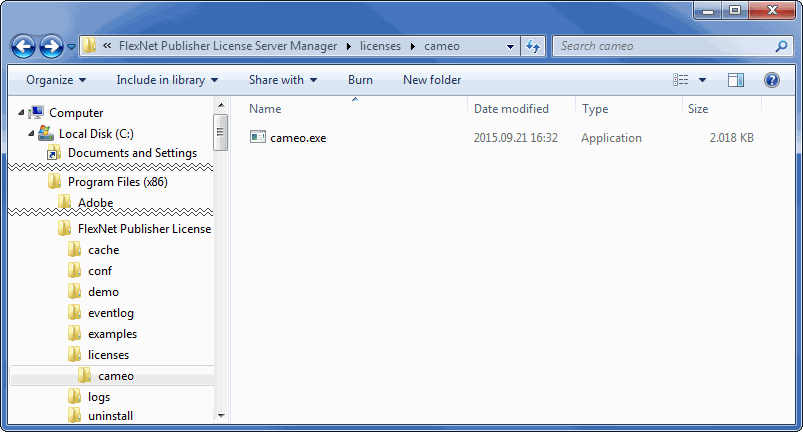Viewport: 803px width, 432px height.
Task: Select the eventlog folder
Action: (x=111, y=313)
